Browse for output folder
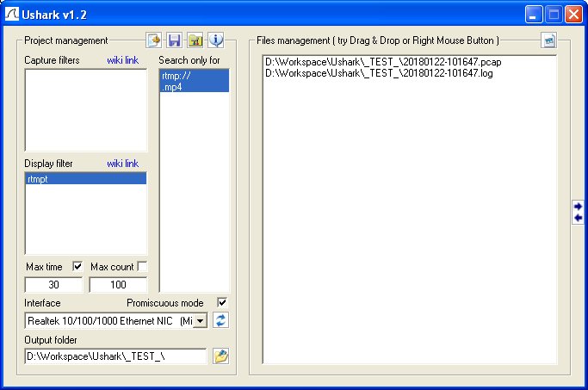This screenshot has height=390, width=588. pyautogui.click(x=220, y=356)
